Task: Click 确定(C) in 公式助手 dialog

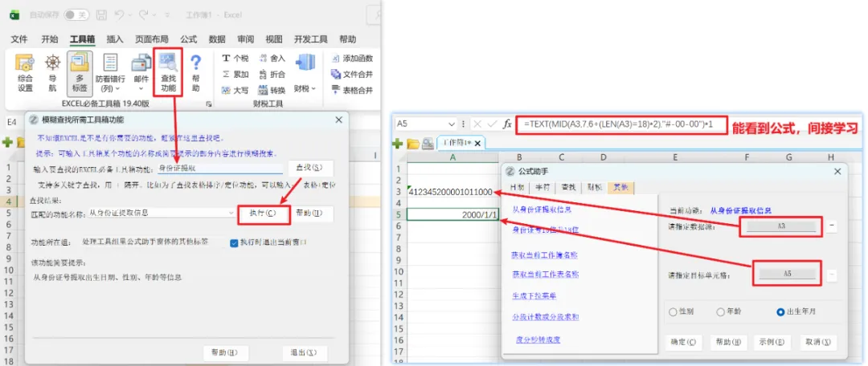Action: pos(682,342)
